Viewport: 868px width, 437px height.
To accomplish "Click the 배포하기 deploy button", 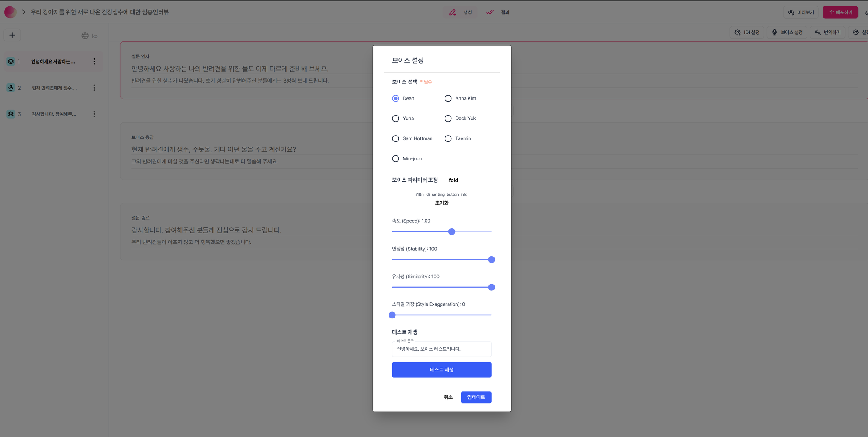I will [840, 12].
